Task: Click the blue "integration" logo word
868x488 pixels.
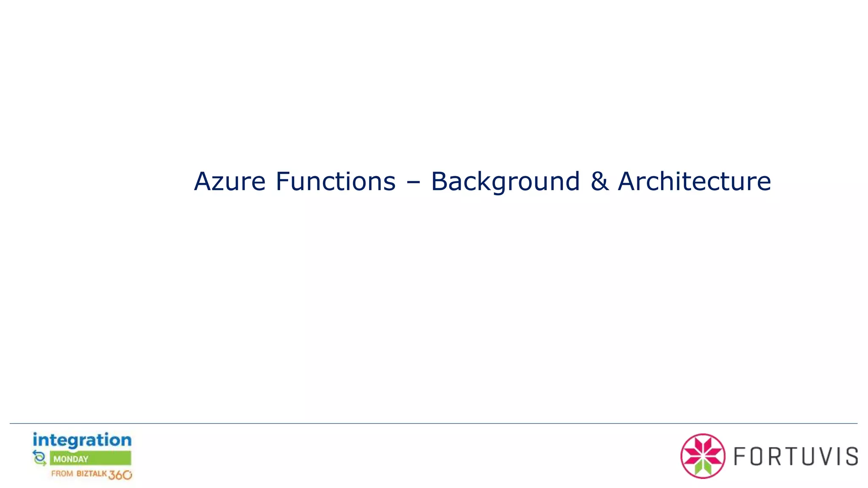Action: coord(82,441)
